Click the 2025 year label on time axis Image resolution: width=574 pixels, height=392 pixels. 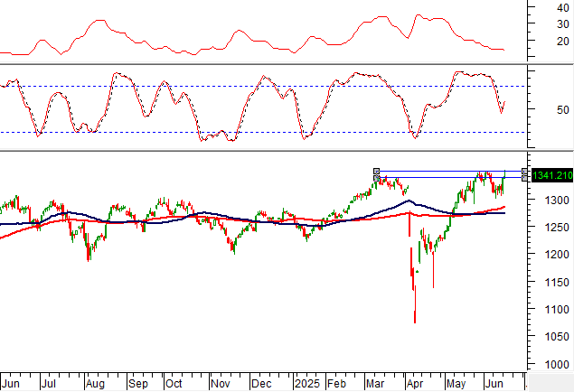click(x=307, y=384)
